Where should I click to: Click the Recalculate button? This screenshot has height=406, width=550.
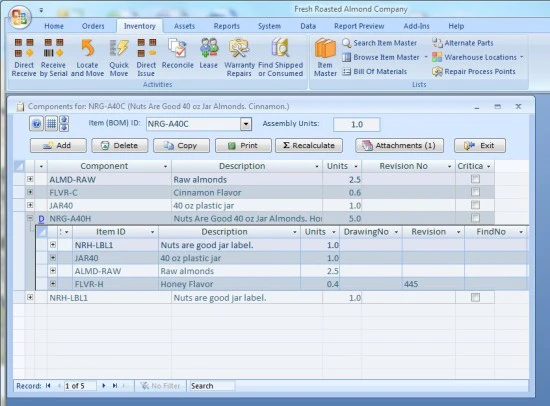(309, 145)
